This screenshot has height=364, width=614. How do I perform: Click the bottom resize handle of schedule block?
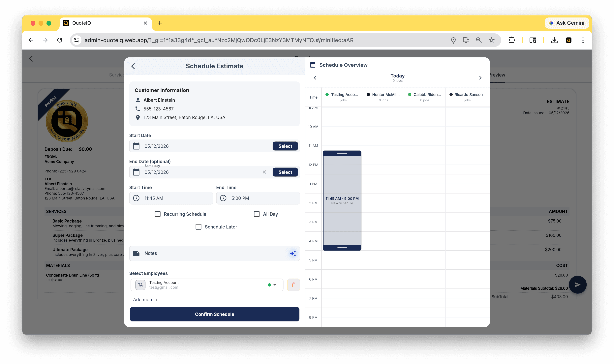point(342,248)
